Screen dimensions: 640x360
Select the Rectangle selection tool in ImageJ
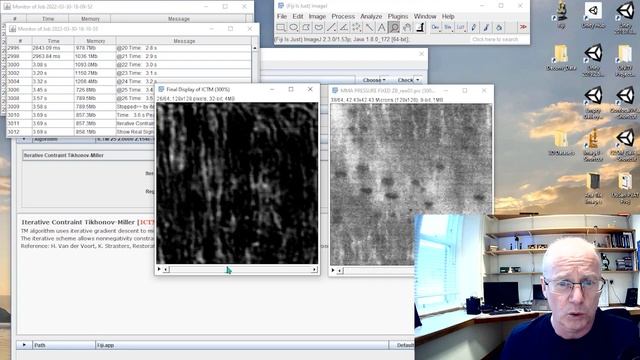281,27
